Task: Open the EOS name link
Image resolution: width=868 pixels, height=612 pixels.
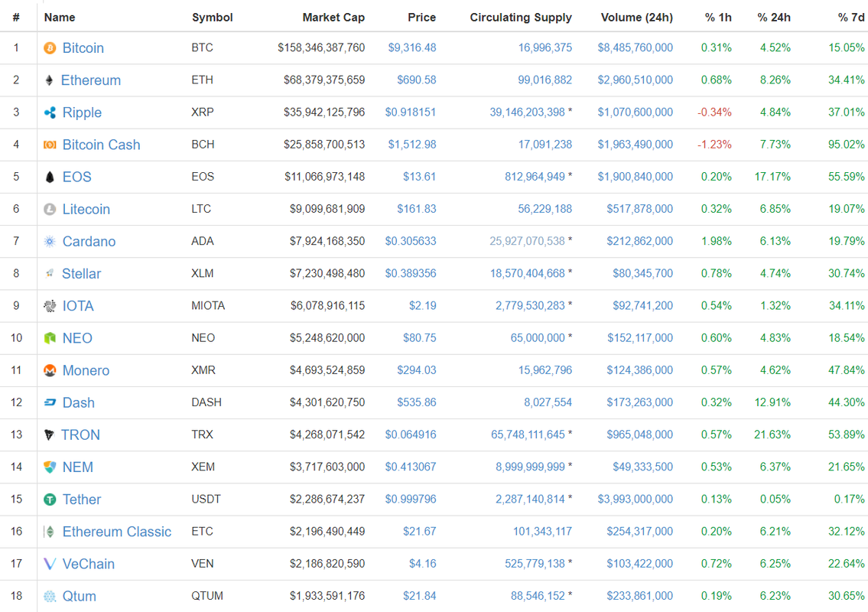Action: (77, 177)
